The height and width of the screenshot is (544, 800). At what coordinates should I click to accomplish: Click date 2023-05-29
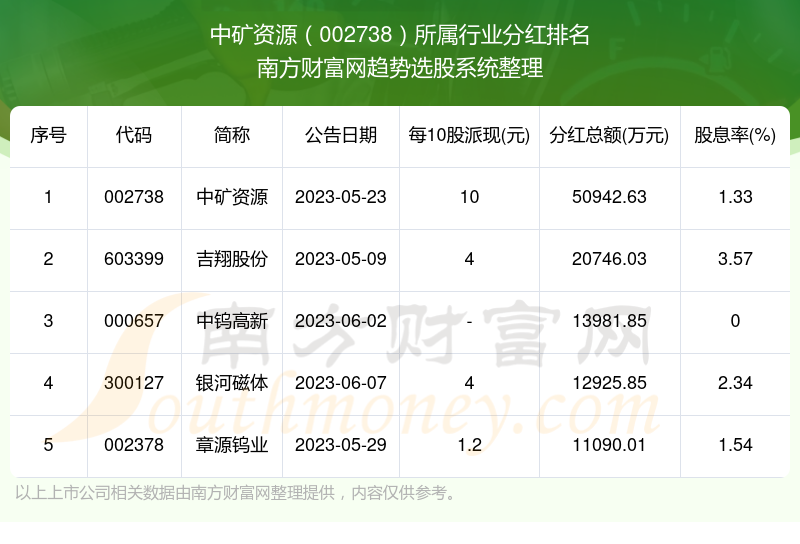[x=341, y=445]
